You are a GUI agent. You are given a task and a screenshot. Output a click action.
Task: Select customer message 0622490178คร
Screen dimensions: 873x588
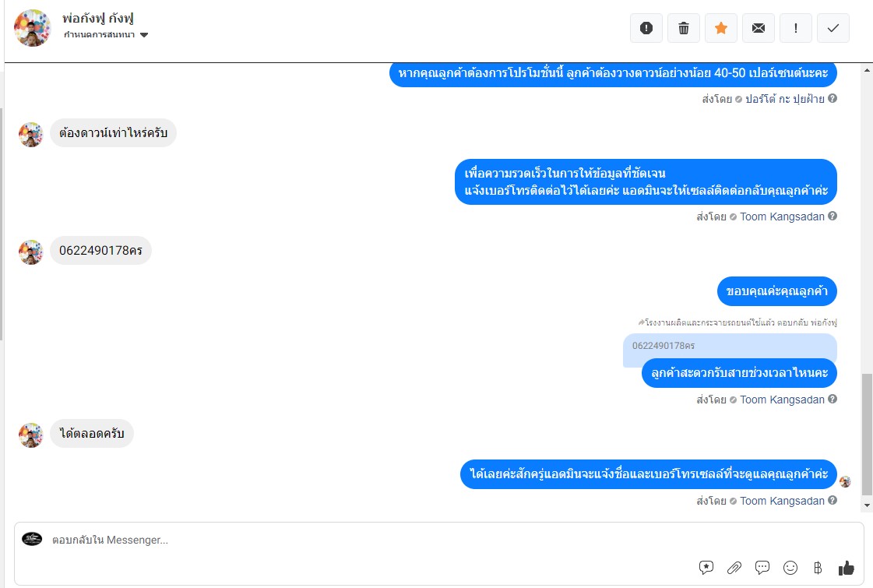pos(100,251)
